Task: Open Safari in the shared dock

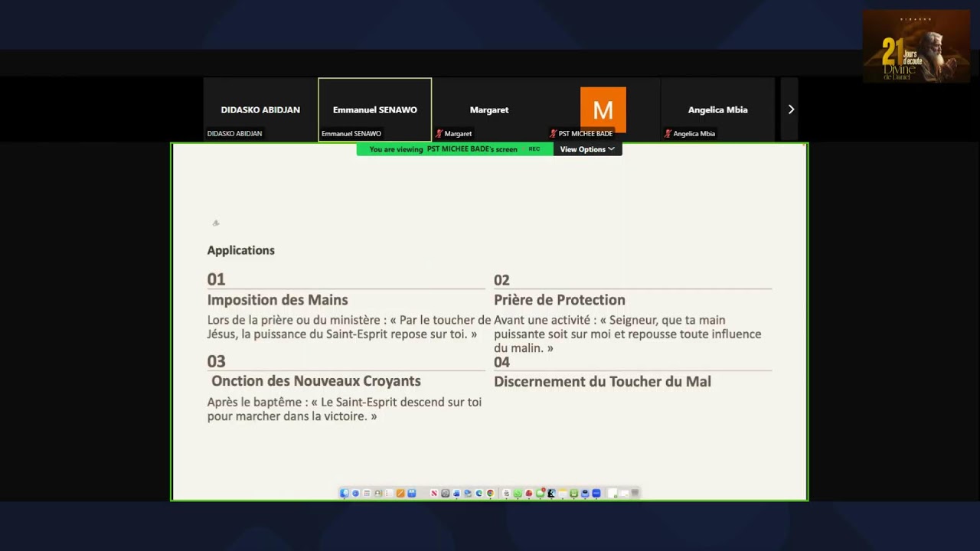Action: coord(355,494)
